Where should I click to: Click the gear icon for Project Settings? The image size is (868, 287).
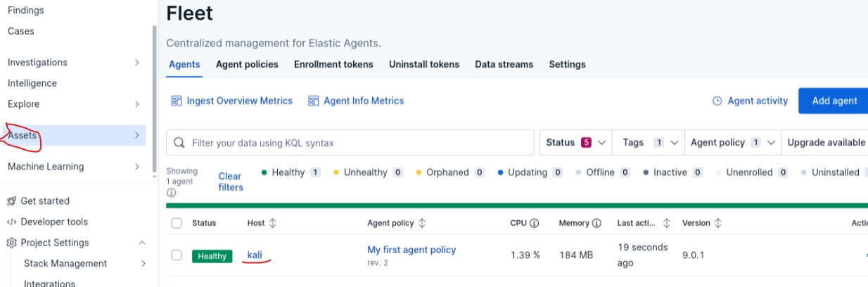coord(11,243)
